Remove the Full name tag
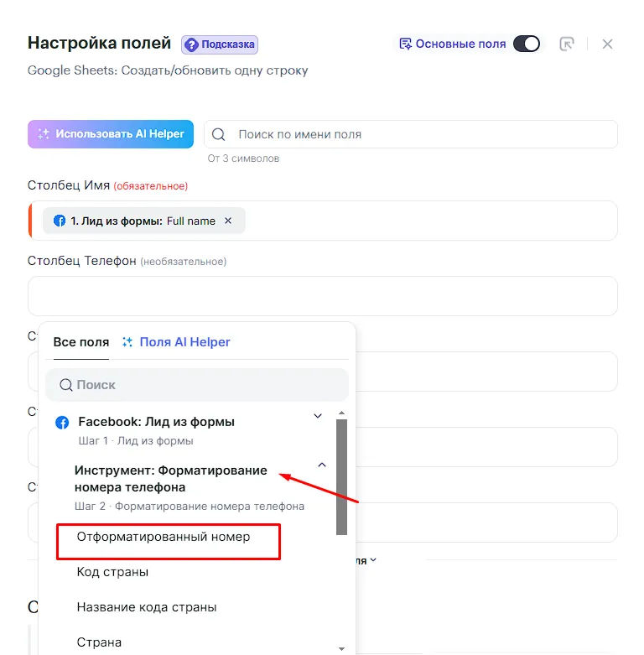This screenshot has width=644, height=655. click(x=228, y=221)
